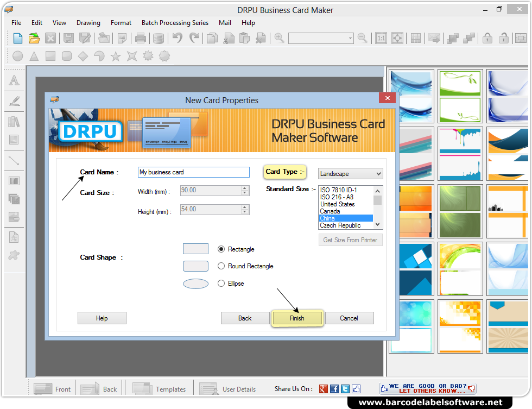This screenshot has width=532, height=409.
Task: Select Czech Republic in Standard Size list
Action: pyautogui.click(x=346, y=225)
